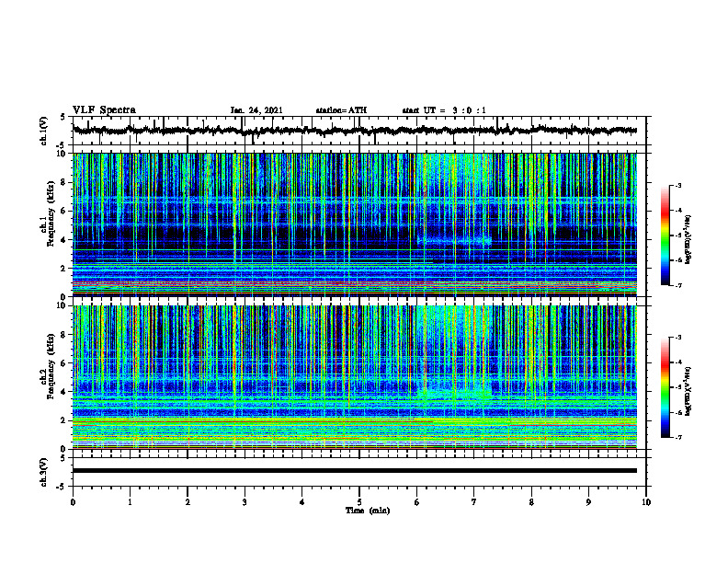Click time axis tick label "2"
This screenshot has height=563, width=728.
pyautogui.click(x=188, y=502)
